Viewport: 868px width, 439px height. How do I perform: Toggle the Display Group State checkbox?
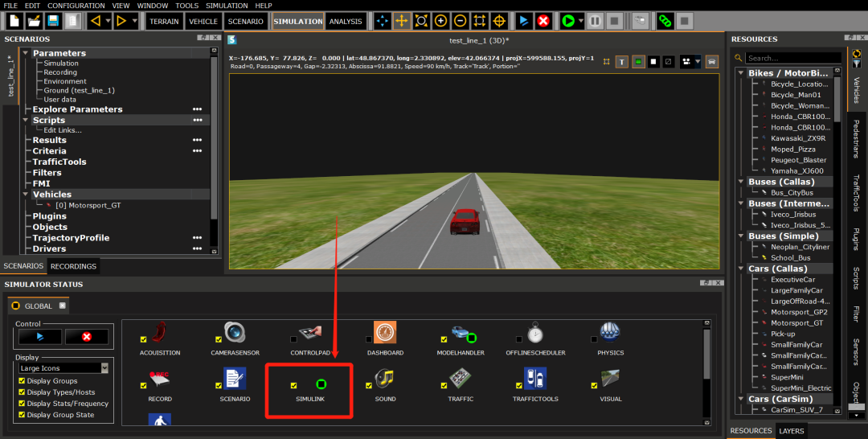coord(23,414)
